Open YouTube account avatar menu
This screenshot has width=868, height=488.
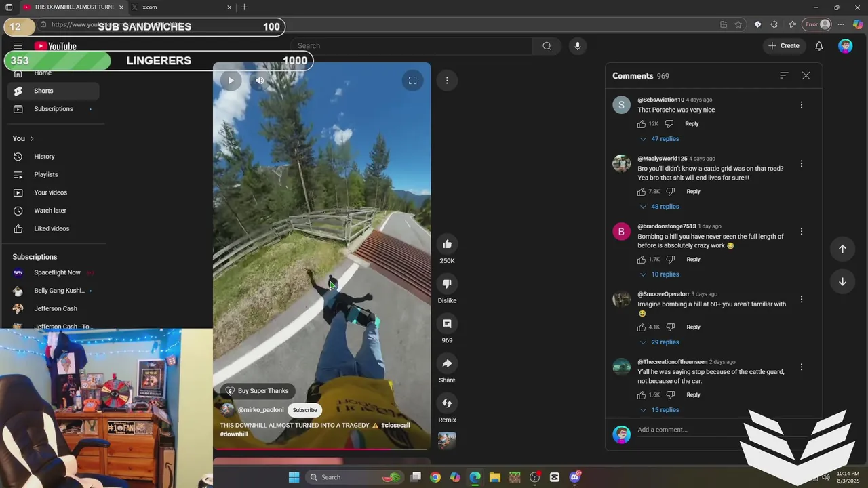tap(846, 46)
